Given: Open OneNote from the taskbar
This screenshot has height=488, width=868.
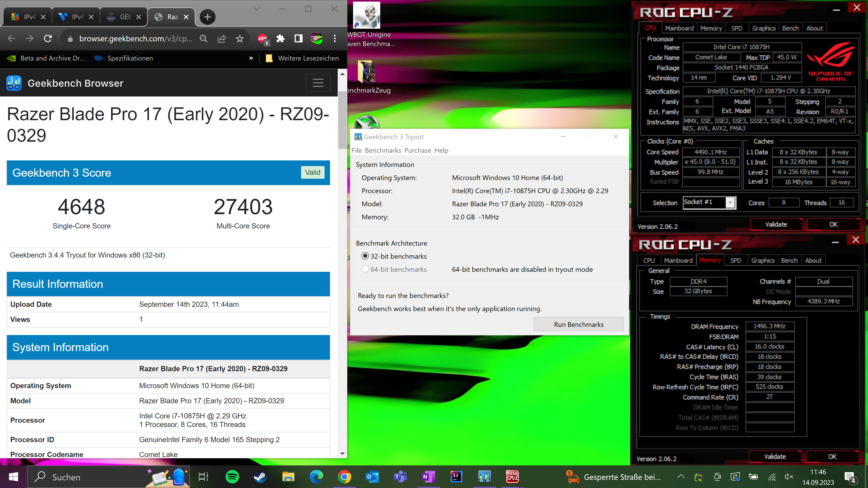Looking at the screenshot, I should 428,476.
